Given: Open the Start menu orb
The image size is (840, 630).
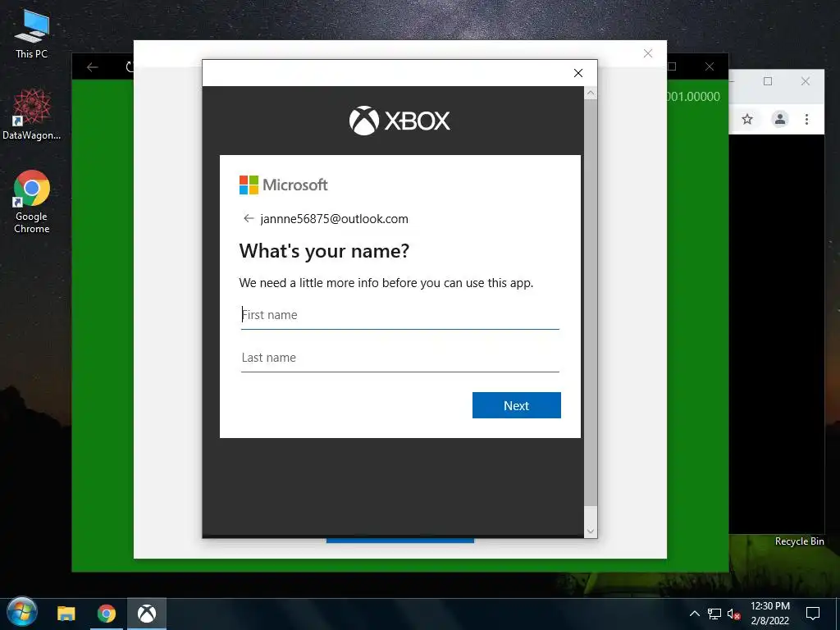Looking at the screenshot, I should pos(22,613).
